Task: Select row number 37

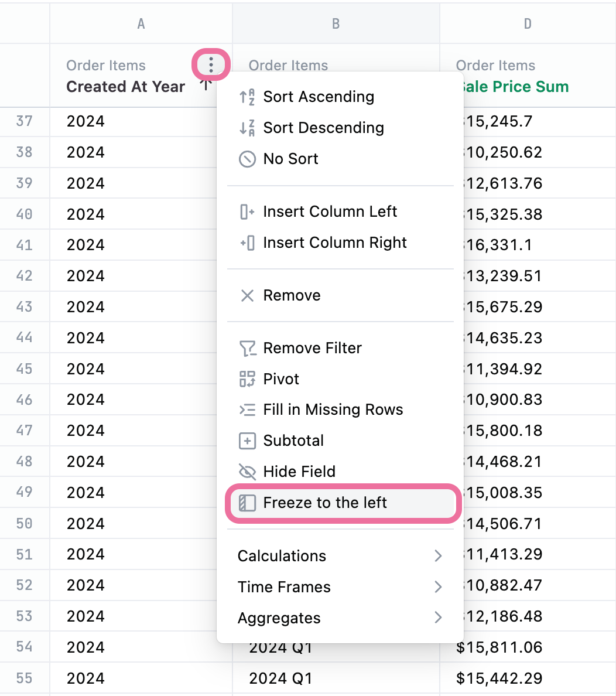Action: click(24, 121)
